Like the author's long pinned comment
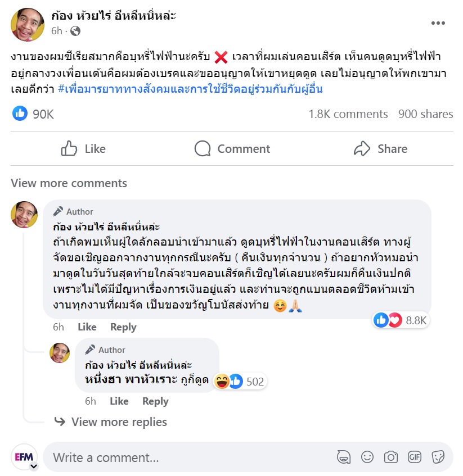Image resolution: width=463 pixels, height=476 pixels. pyautogui.click(x=87, y=327)
